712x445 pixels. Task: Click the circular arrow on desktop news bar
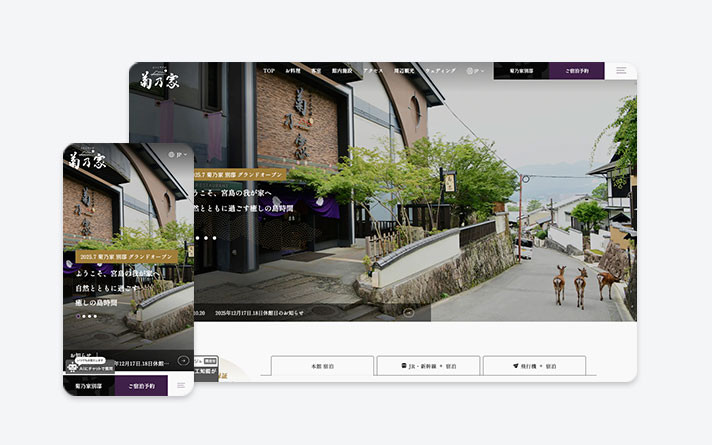coord(408,312)
